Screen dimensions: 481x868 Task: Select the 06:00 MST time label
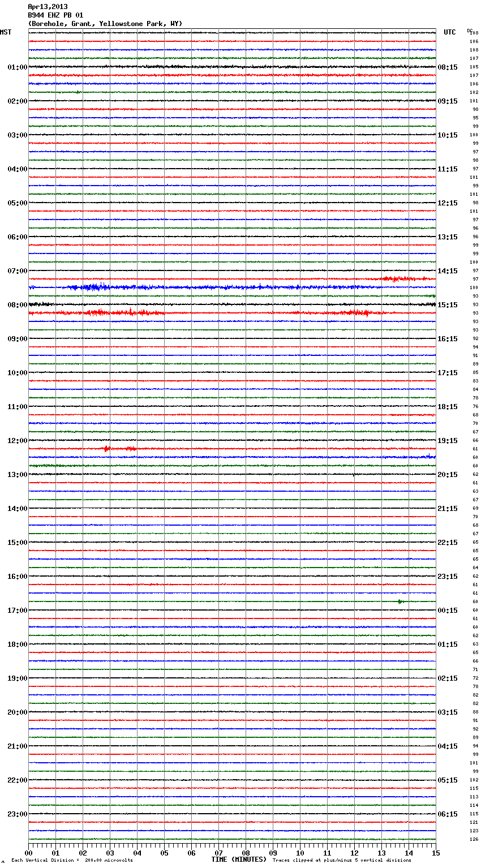pos(18,237)
